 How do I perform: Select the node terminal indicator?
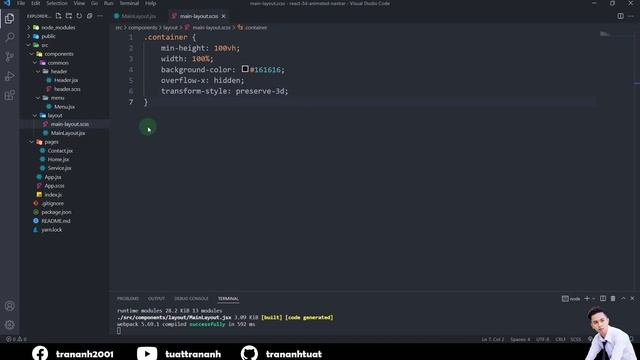[571, 299]
